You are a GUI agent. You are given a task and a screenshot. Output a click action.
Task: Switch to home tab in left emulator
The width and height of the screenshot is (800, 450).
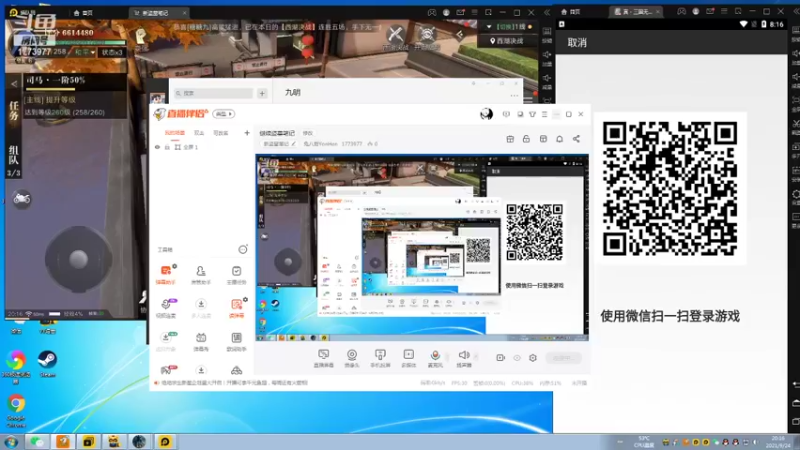coord(83,13)
